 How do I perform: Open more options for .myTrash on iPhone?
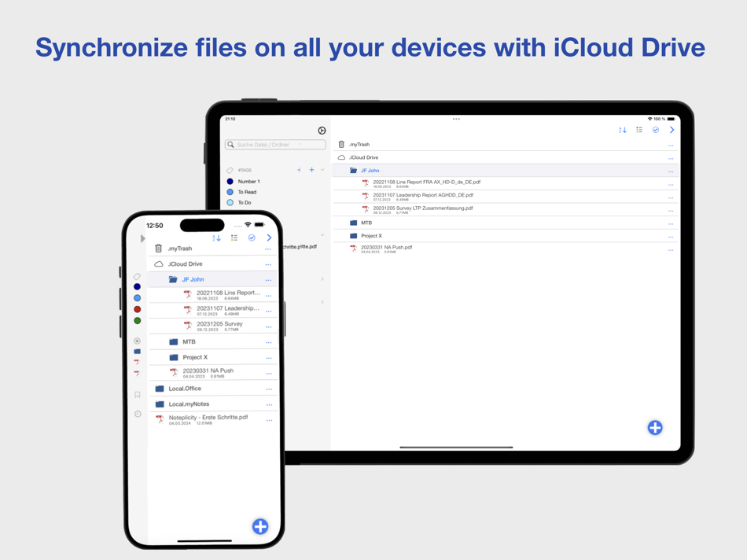pyautogui.click(x=268, y=249)
